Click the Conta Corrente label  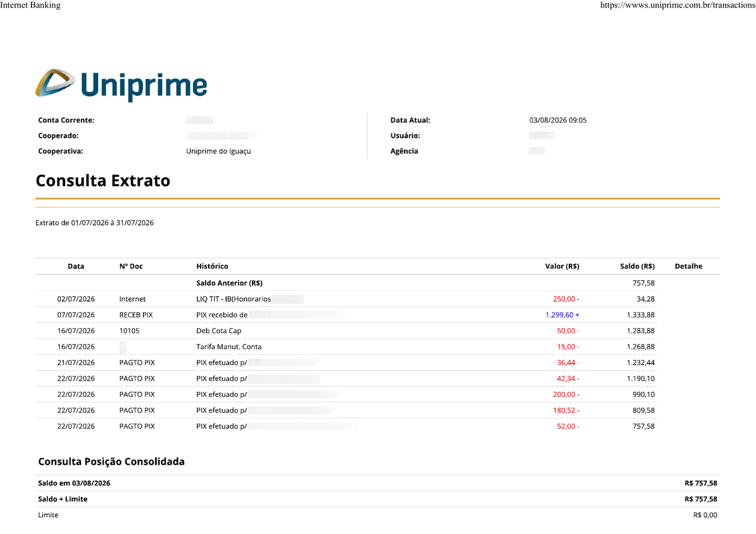[66, 120]
